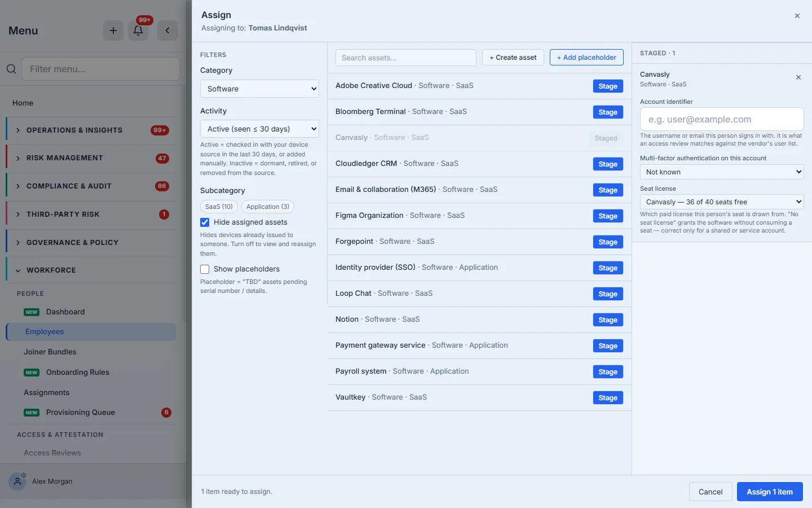Click the 99+ badge on Operations & Insights

pyautogui.click(x=160, y=130)
